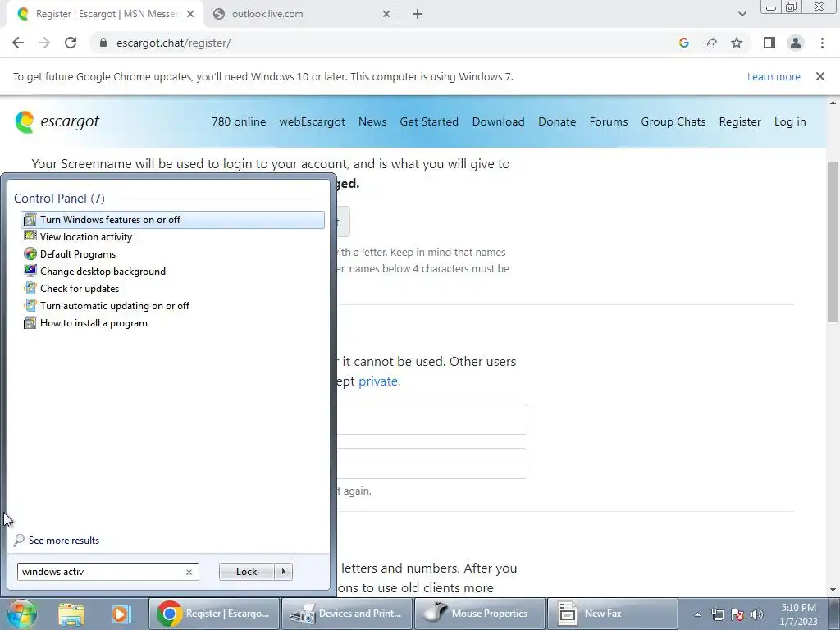Image resolution: width=840 pixels, height=630 pixels.
Task: Click the Lock button in Start menu
Action: (x=246, y=572)
